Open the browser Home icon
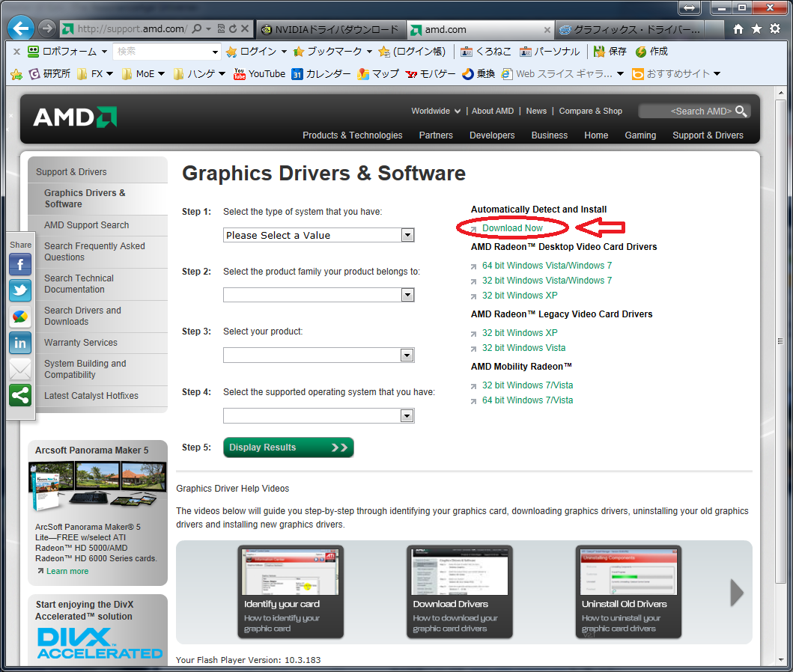This screenshot has height=672, width=793. point(738,28)
